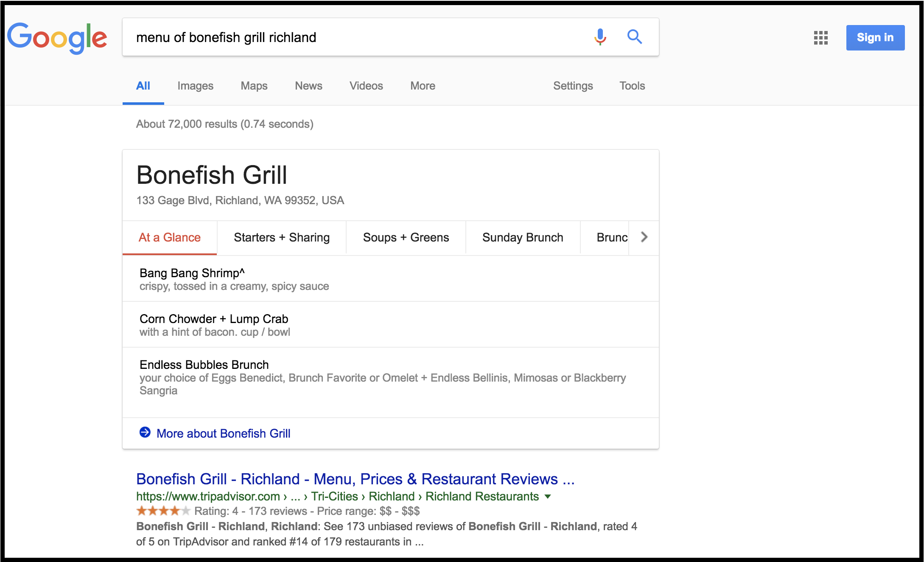Image resolution: width=924 pixels, height=562 pixels.
Task: Select the Soups + Greens menu tab
Action: click(406, 237)
